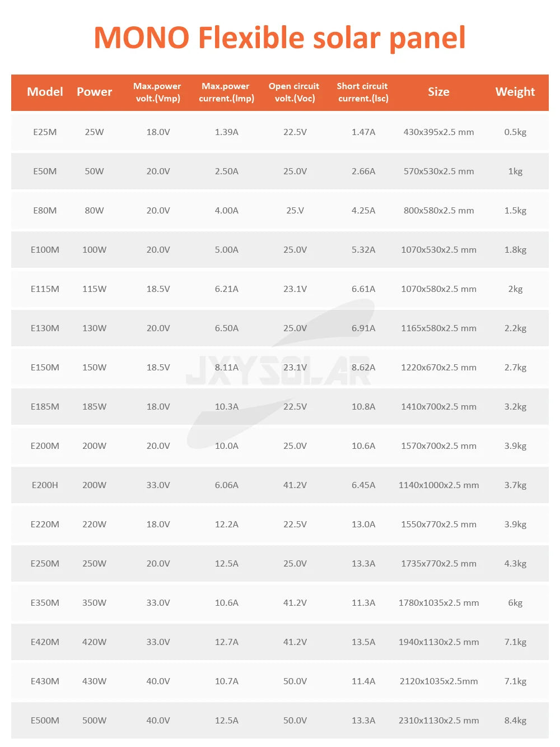Click the Weight column header
This screenshot has height=747, width=560.
pos(515,92)
